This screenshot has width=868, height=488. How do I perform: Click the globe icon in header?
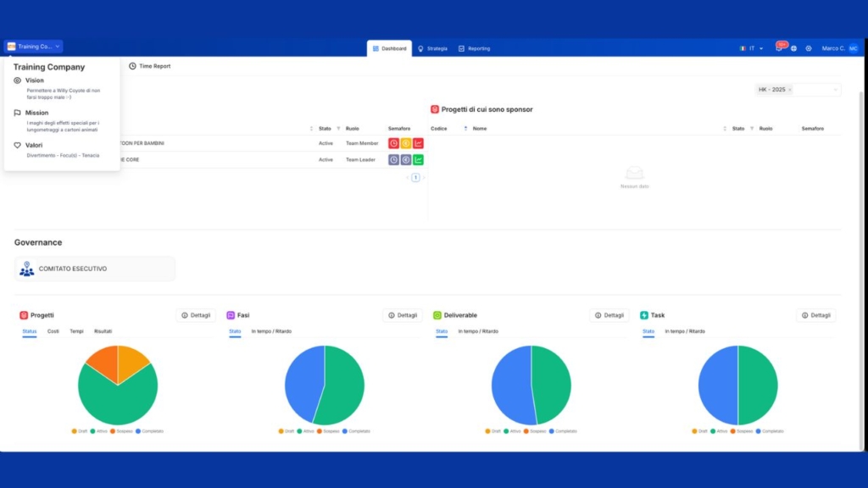click(x=793, y=48)
